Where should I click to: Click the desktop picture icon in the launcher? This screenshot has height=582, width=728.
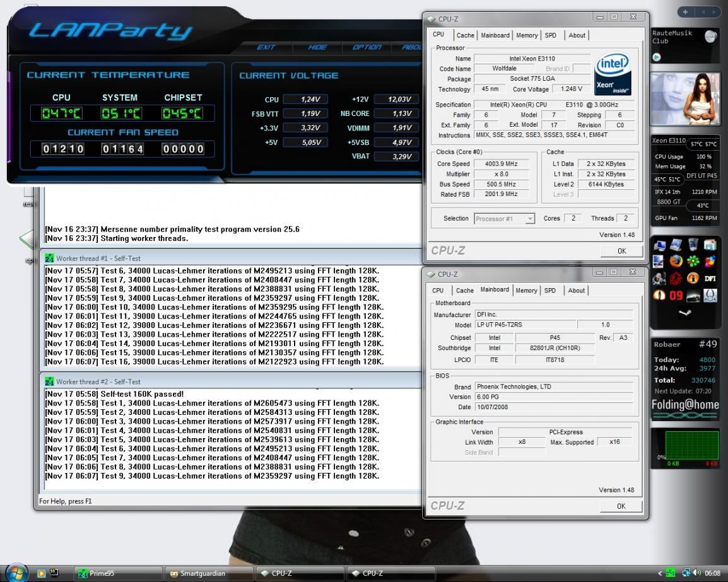pos(659,261)
